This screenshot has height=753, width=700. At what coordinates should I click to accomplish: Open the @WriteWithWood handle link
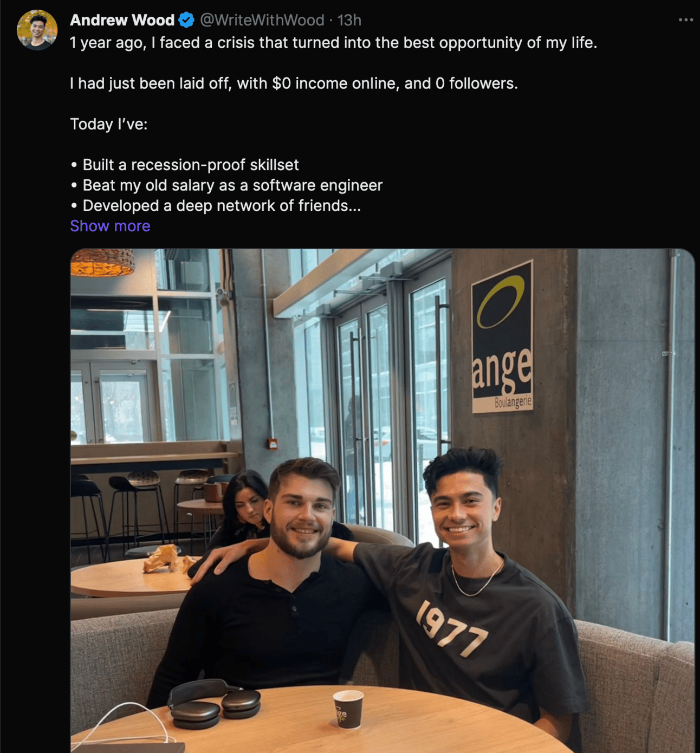tap(262, 20)
